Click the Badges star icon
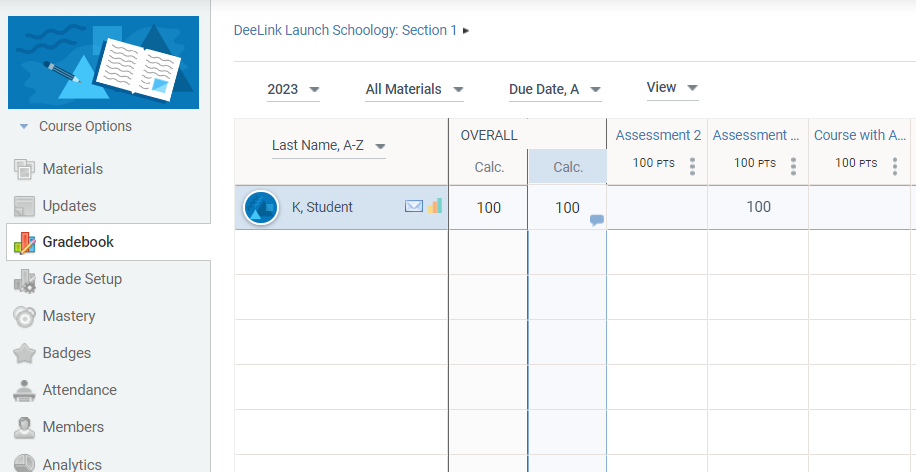The height and width of the screenshot is (472, 916). pyautogui.click(x=25, y=353)
